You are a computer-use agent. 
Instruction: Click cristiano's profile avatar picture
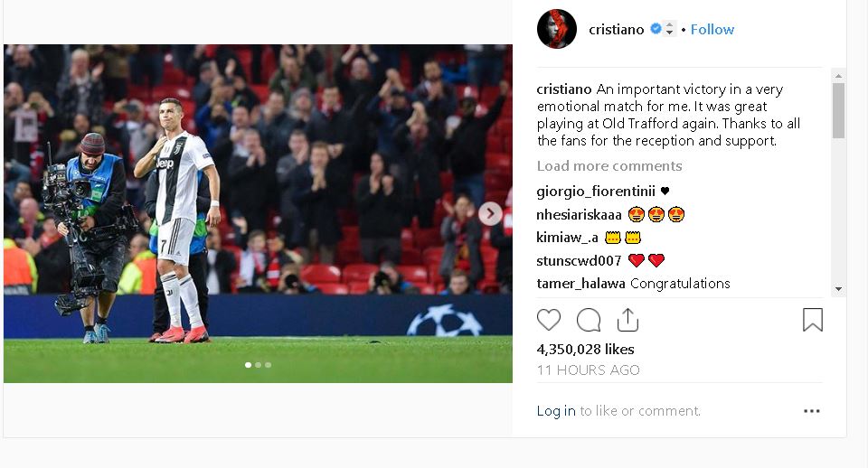pos(557,29)
